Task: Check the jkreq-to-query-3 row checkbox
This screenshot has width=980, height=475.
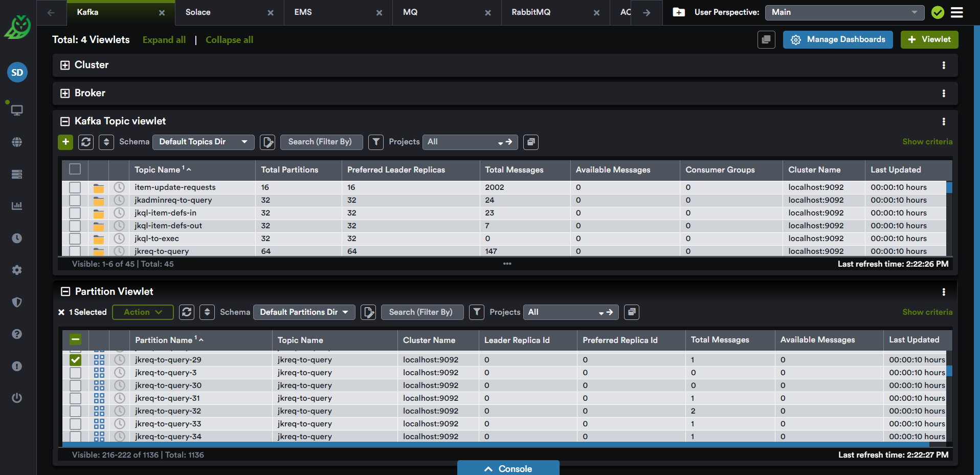Action: (75, 373)
